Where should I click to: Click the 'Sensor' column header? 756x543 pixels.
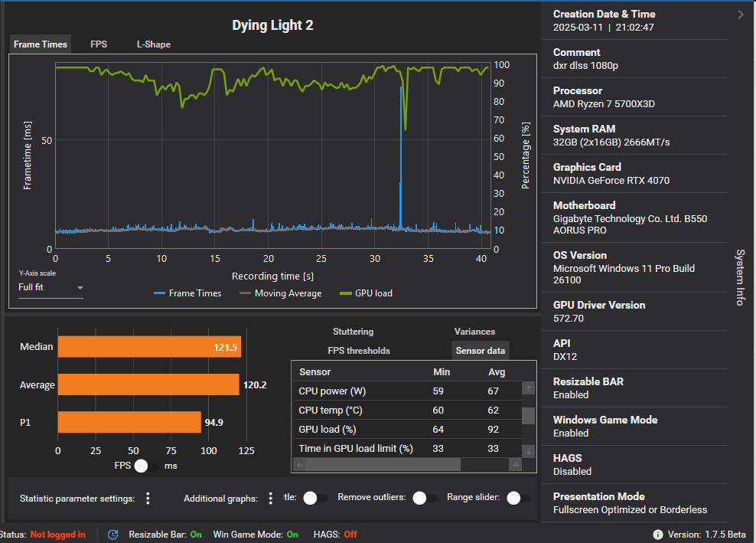point(314,372)
